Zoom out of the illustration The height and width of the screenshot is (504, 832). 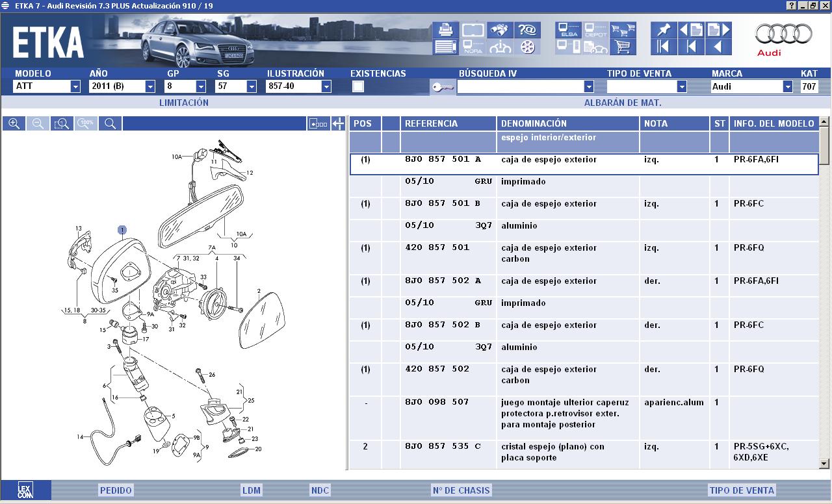[38, 123]
